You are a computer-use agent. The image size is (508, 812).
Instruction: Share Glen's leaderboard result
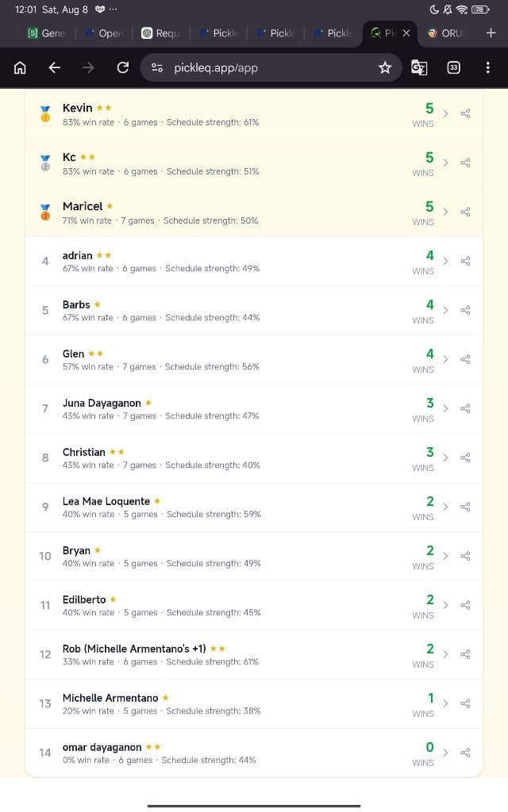click(x=465, y=359)
